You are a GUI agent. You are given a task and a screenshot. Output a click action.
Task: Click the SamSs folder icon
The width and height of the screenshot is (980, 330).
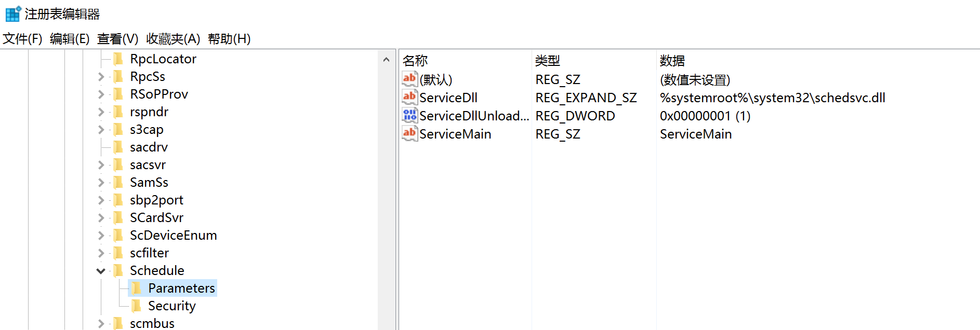click(x=118, y=182)
